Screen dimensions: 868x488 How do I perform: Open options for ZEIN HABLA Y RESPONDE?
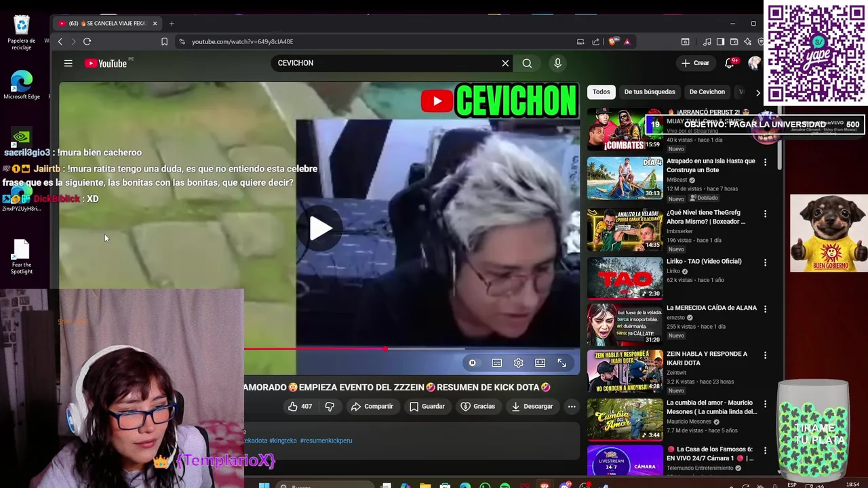coord(765,355)
